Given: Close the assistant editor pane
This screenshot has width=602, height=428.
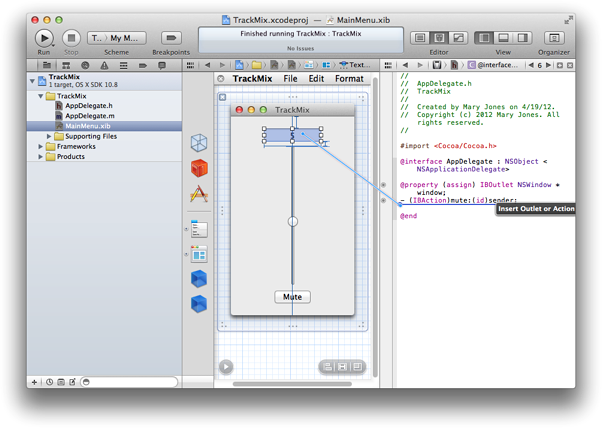Looking at the screenshot, I should (x=570, y=65).
